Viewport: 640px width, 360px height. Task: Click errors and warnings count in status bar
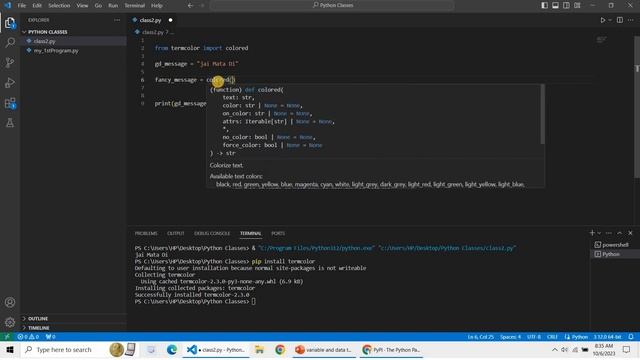(x=28, y=337)
